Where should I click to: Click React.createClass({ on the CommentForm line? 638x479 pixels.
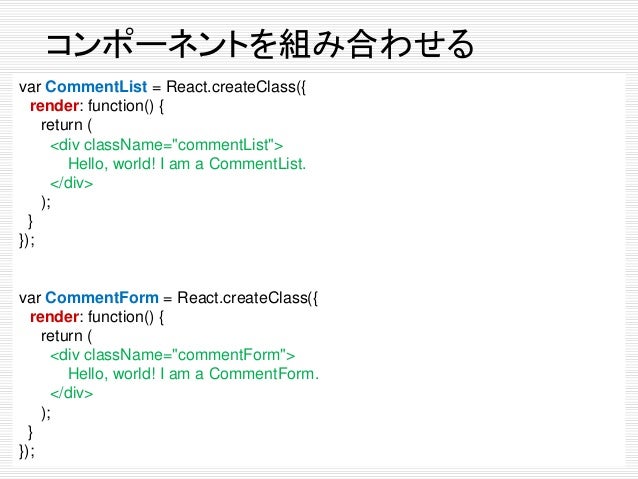point(247,298)
